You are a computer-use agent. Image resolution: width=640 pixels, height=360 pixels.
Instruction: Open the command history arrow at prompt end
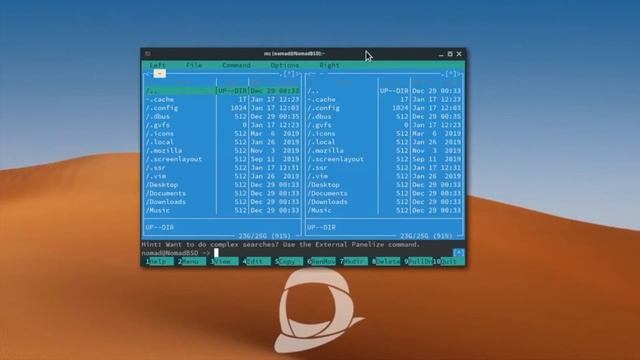pos(458,253)
